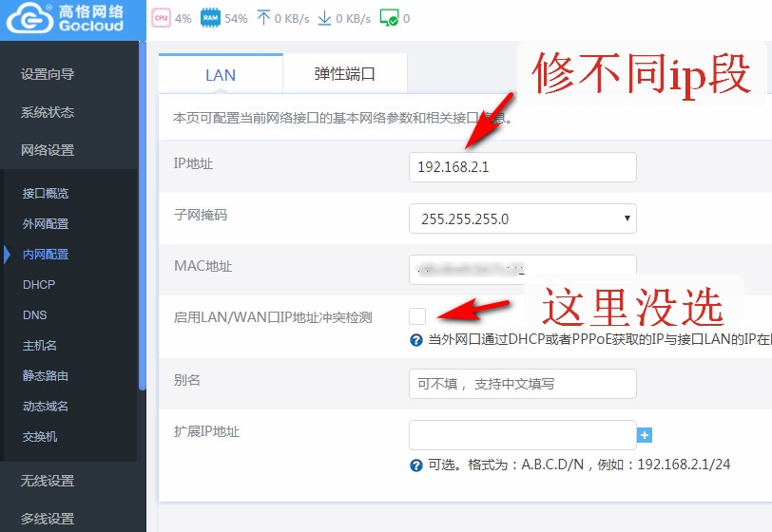This screenshot has width=772, height=532.
Task: Click the MAC地址 input field
Action: point(522,270)
